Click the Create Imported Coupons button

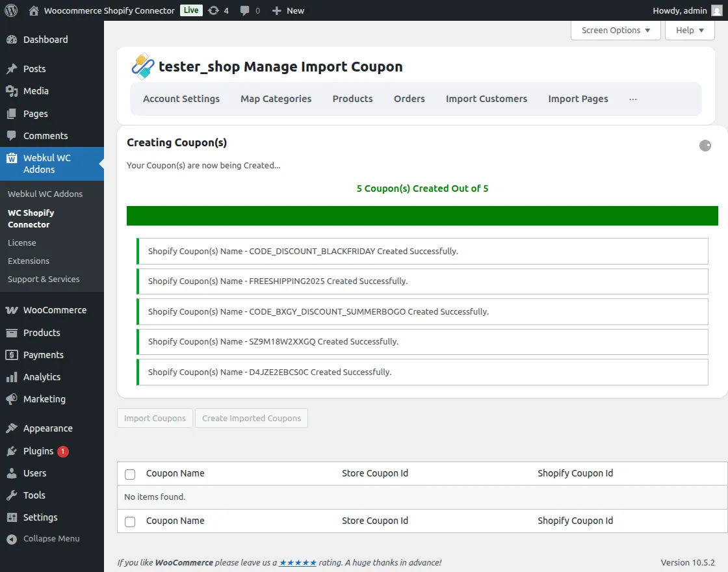pos(252,419)
